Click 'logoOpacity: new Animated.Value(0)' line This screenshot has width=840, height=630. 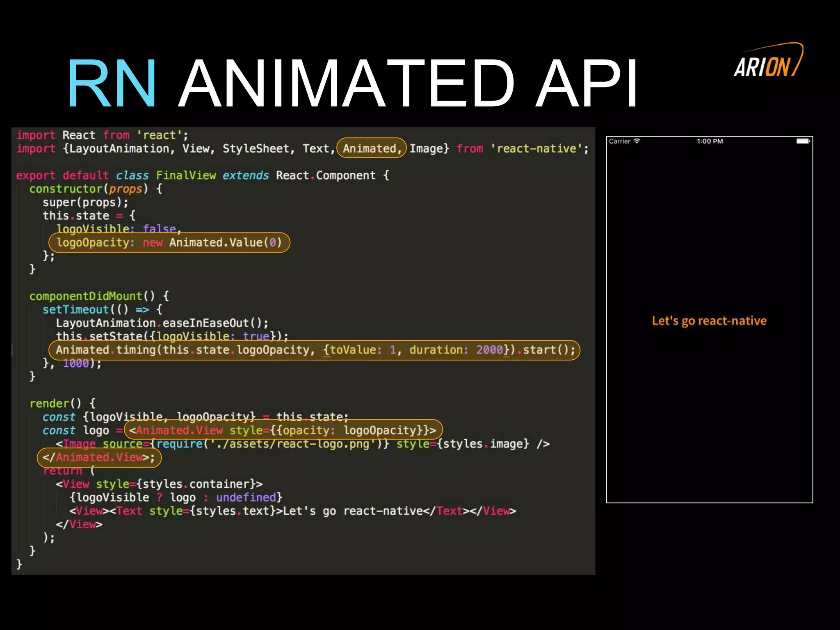(169, 242)
